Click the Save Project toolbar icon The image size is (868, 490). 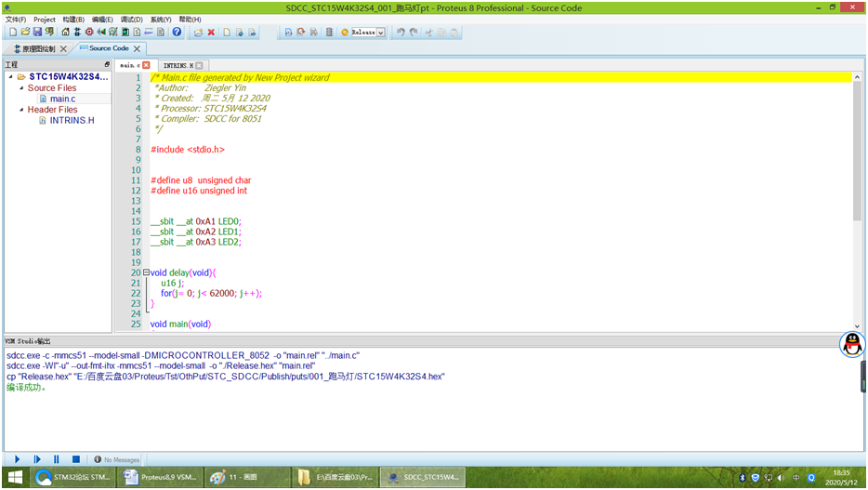click(x=37, y=32)
